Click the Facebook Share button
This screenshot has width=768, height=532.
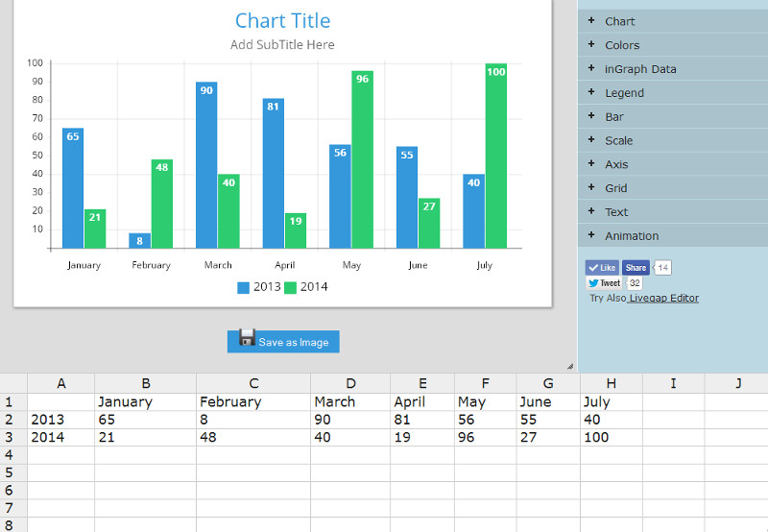coord(636,268)
